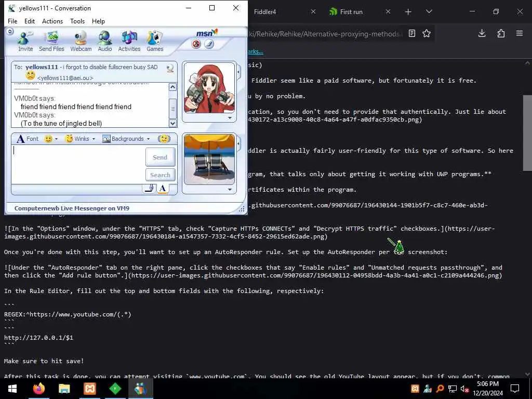Viewport: 532px width, 399px height.
Task: Open the browser hamburger application menu
Action: tap(520, 33)
